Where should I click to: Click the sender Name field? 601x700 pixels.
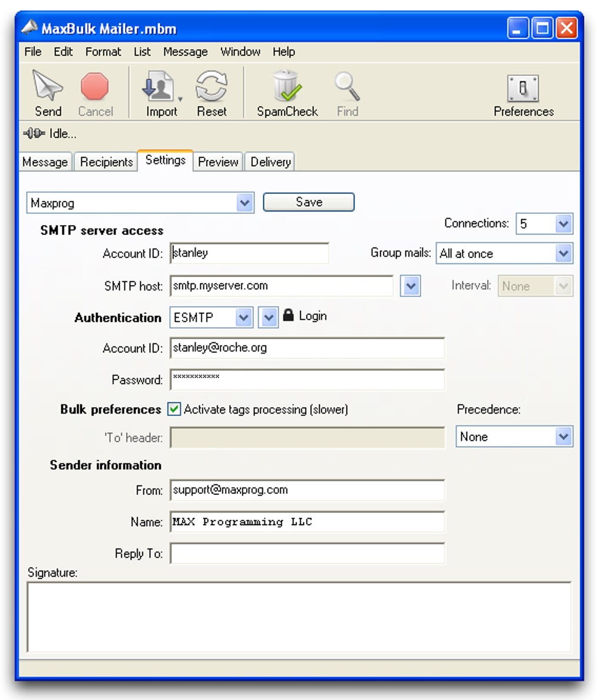pos(307,522)
